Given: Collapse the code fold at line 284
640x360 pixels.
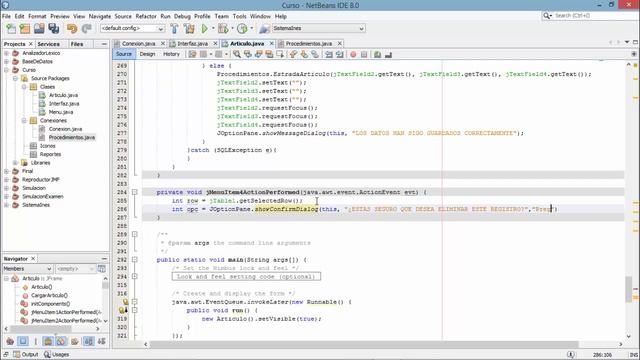Looking at the screenshot, I should (x=134, y=192).
